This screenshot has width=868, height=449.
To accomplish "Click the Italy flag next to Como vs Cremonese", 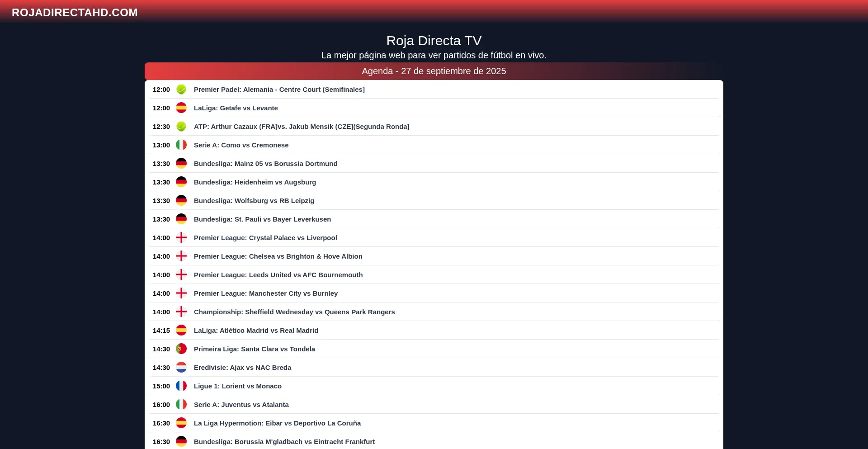I will tap(181, 145).
